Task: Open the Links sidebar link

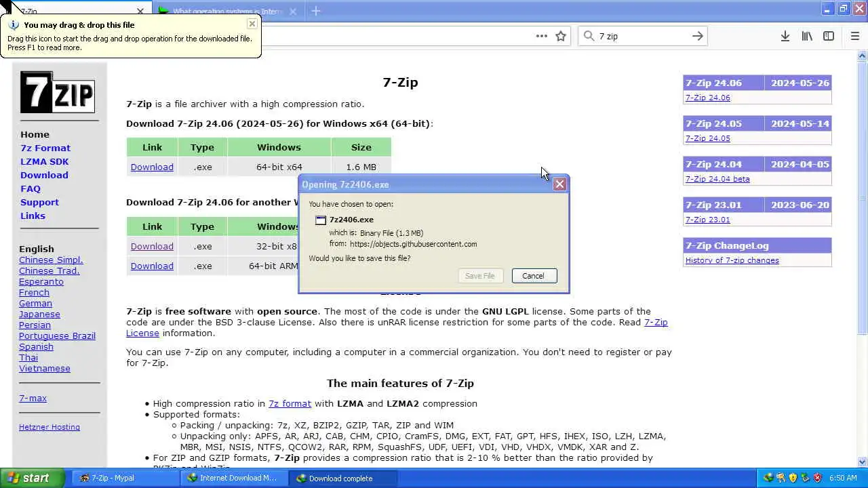Action: 33,216
